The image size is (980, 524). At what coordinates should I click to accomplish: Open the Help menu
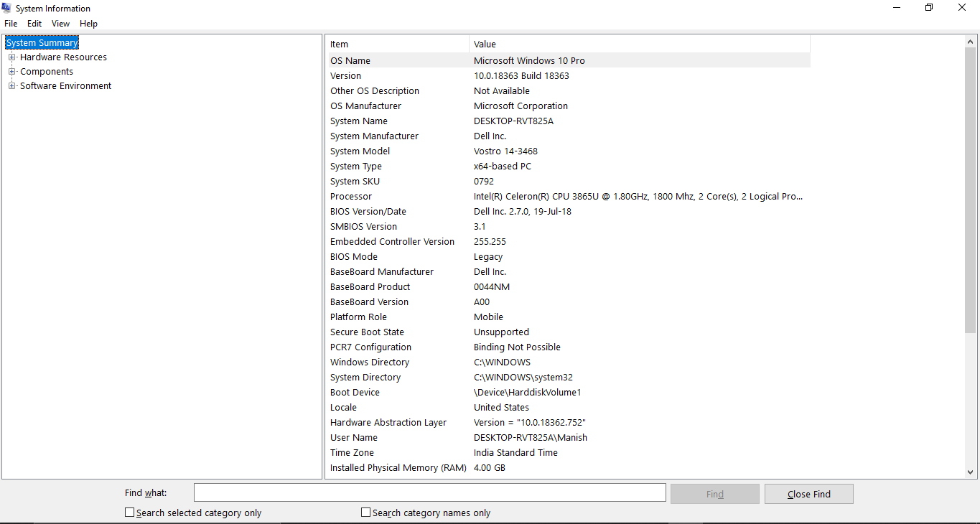pos(88,24)
